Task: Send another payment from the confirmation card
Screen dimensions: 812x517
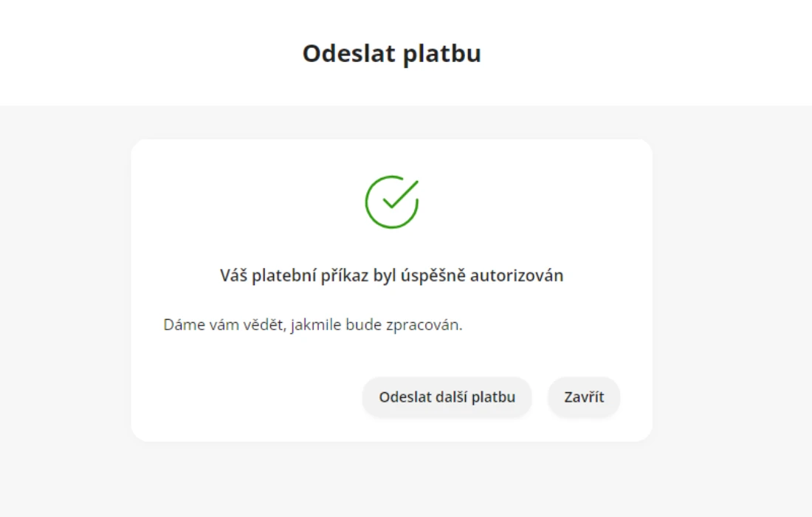Action: click(x=447, y=397)
